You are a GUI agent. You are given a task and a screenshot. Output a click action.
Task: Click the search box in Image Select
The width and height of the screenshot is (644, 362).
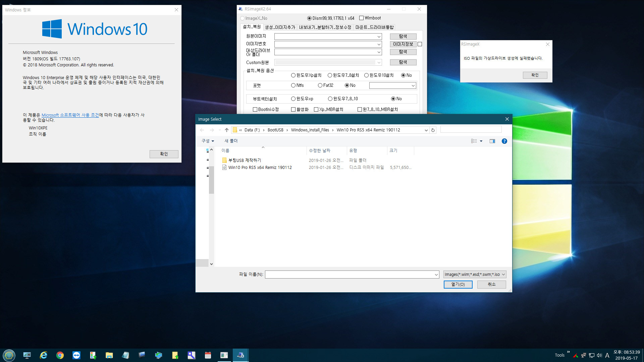pyautogui.click(x=471, y=130)
